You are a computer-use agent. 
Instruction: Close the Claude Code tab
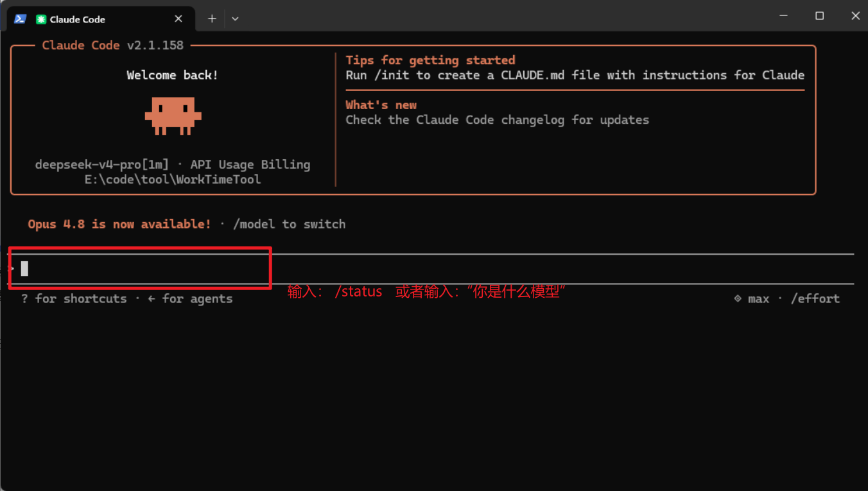tap(178, 19)
